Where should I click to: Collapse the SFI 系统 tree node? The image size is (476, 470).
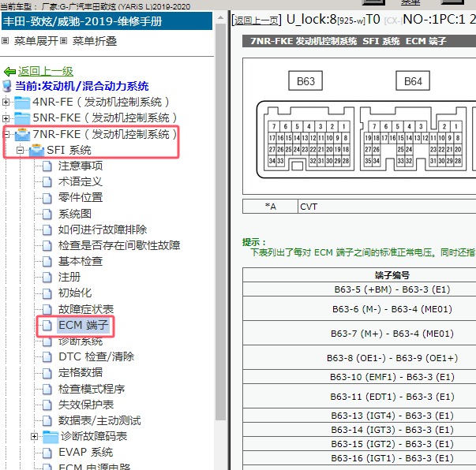pos(20,151)
